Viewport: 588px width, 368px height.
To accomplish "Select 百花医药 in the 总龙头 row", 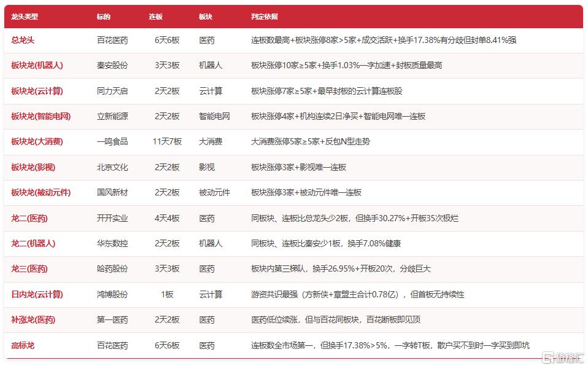I will point(112,40).
